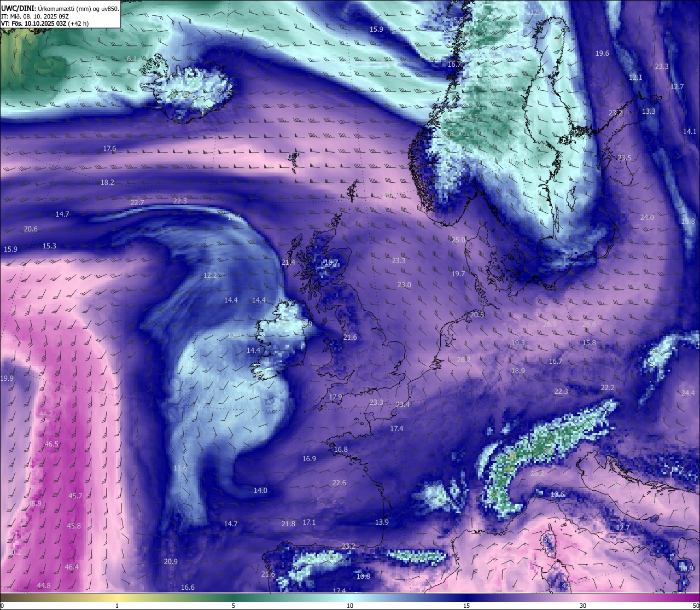Click the color scale tick labeled 1
The image size is (700, 610).
click(x=117, y=606)
